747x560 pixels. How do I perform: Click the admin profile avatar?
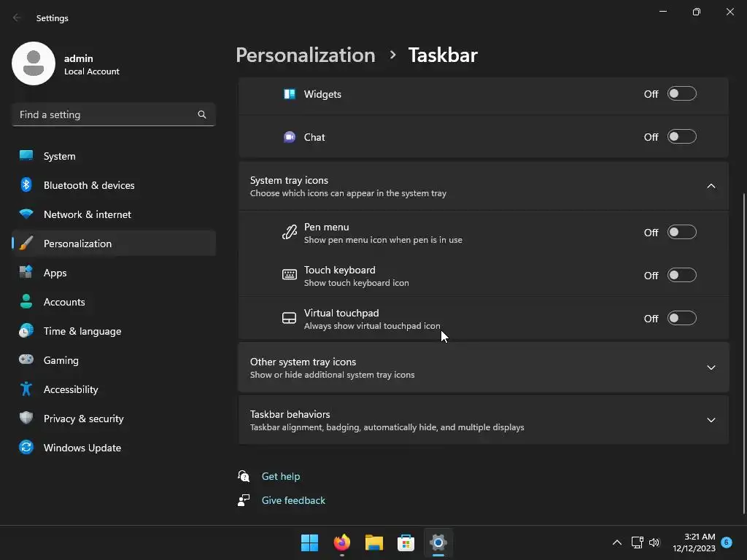click(x=34, y=63)
